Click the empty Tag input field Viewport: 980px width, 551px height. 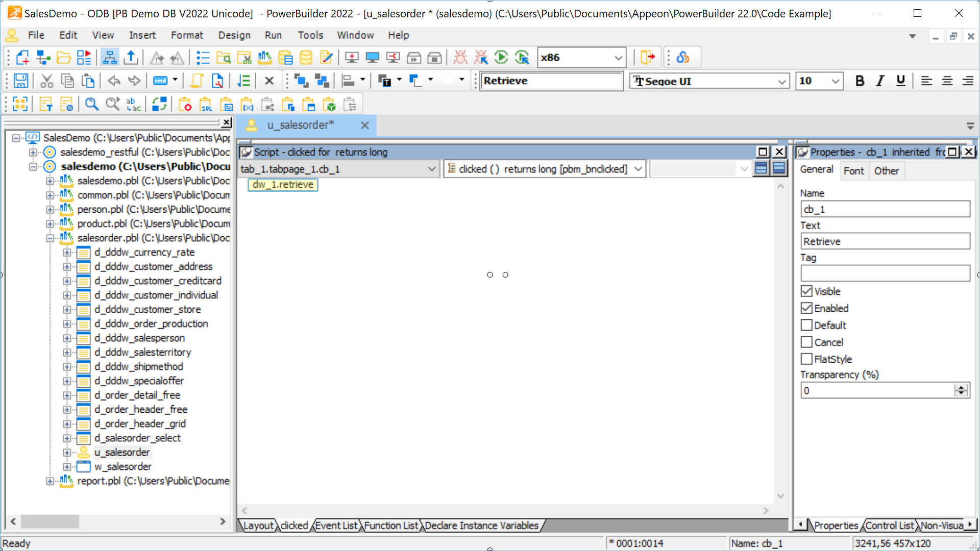pos(885,273)
